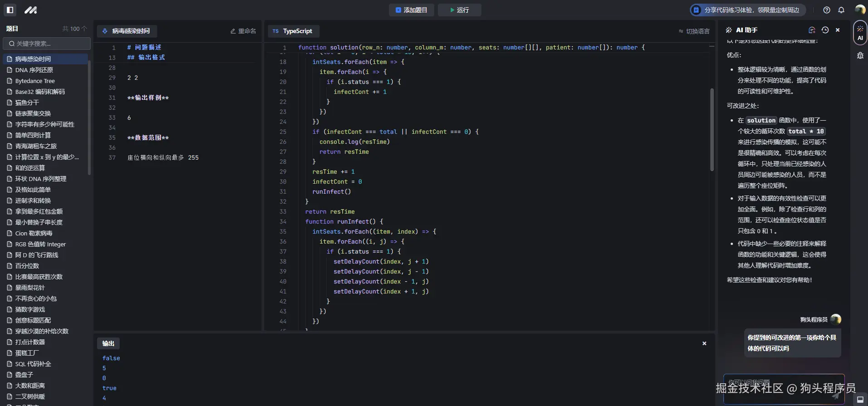Click the send message paper plane icon
The width and height of the screenshot is (868, 406).
coord(835,396)
